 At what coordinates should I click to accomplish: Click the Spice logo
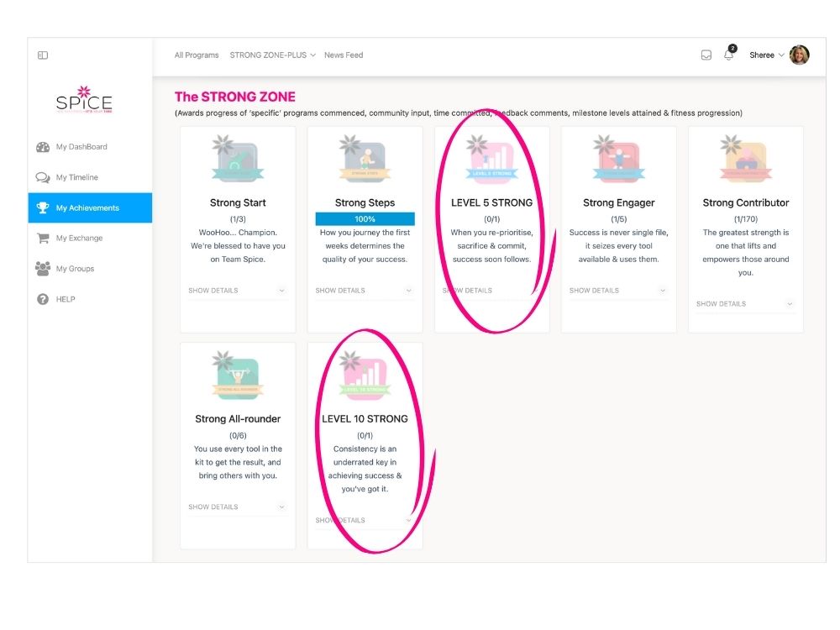coord(84,100)
